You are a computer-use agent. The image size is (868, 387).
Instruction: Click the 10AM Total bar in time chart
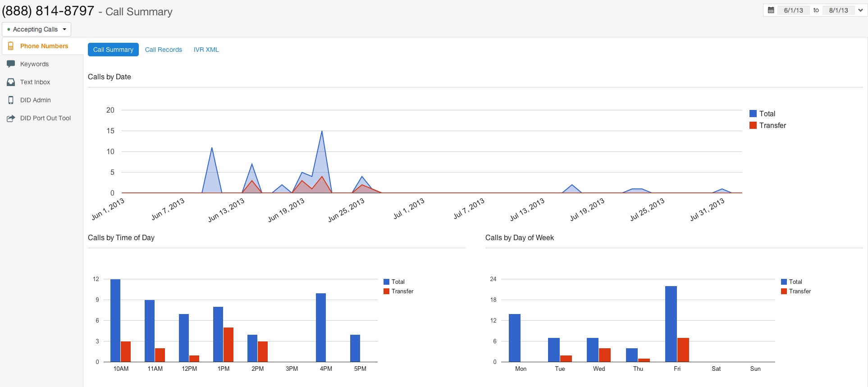point(115,320)
